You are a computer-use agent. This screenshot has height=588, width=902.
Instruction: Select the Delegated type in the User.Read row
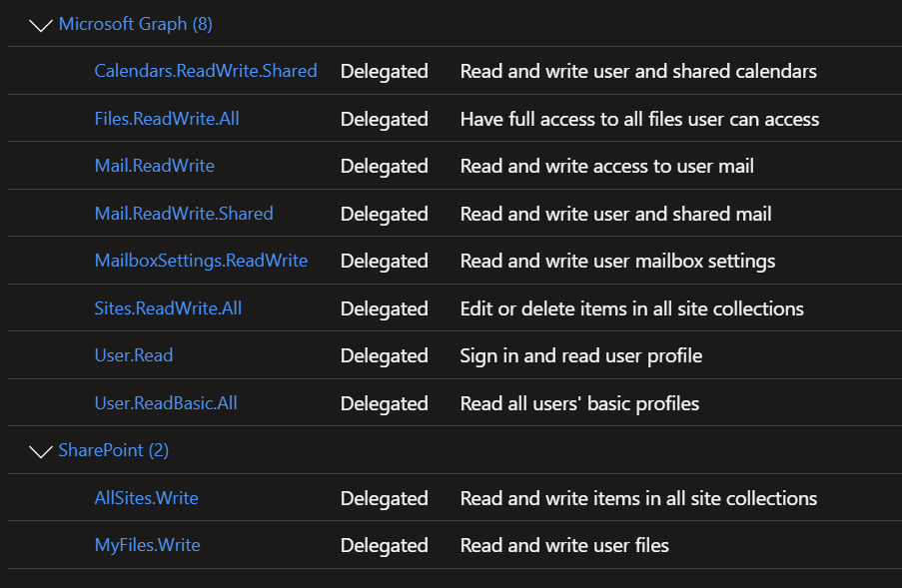[385, 355]
